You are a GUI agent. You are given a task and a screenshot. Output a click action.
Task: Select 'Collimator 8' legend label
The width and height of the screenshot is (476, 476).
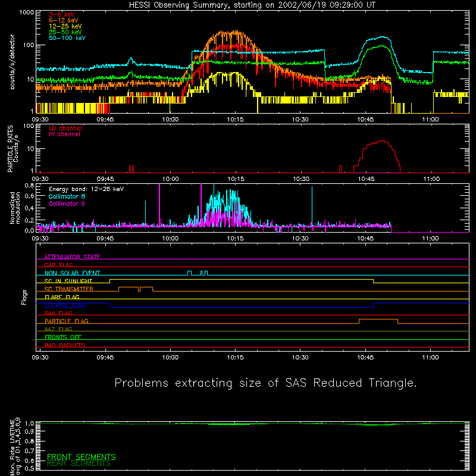pos(67,196)
